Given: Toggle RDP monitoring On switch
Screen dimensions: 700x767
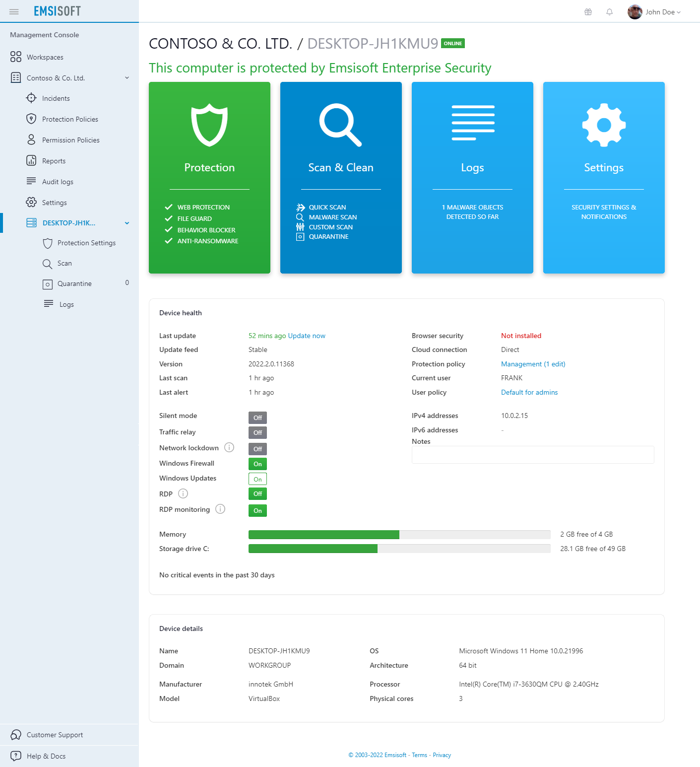Looking at the screenshot, I should point(257,510).
